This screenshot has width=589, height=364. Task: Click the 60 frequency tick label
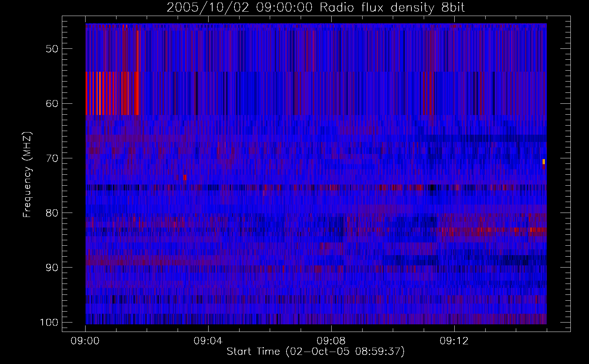[52, 103]
